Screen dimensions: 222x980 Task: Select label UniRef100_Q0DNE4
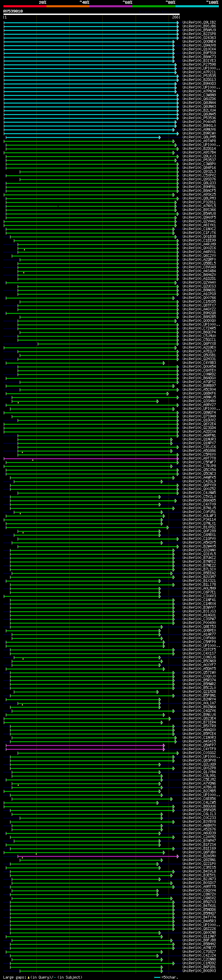tap(199, 41)
